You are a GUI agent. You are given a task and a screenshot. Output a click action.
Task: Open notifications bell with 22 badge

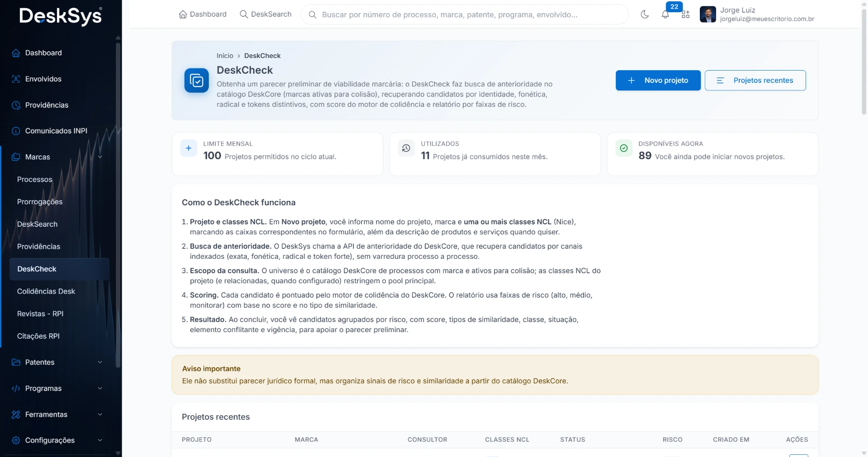[x=665, y=14]
